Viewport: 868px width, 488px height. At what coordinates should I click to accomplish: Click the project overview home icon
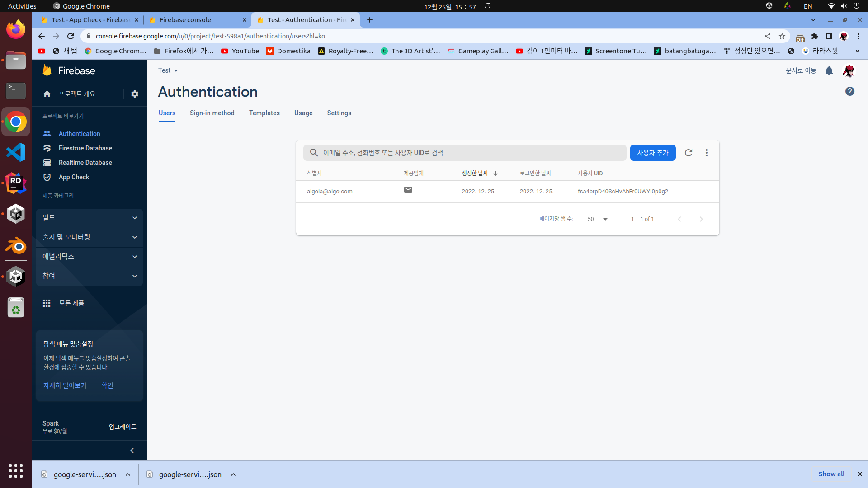(x=47, y=94)
